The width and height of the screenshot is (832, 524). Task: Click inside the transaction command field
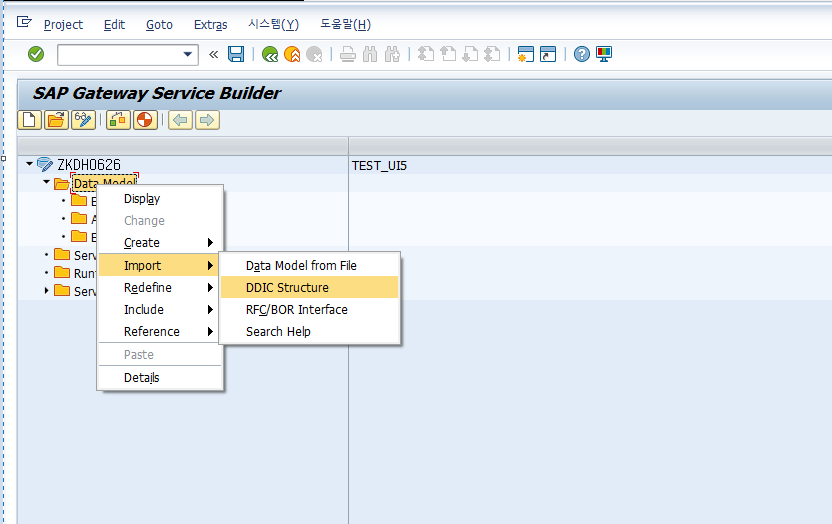pos(120,55)
